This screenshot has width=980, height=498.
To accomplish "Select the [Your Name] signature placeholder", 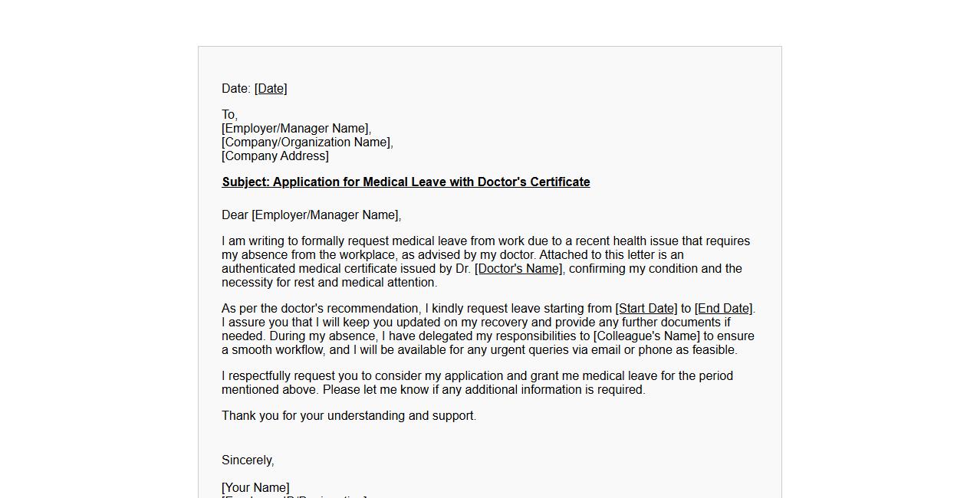I will pyautogui.click(x=255, y=488).
